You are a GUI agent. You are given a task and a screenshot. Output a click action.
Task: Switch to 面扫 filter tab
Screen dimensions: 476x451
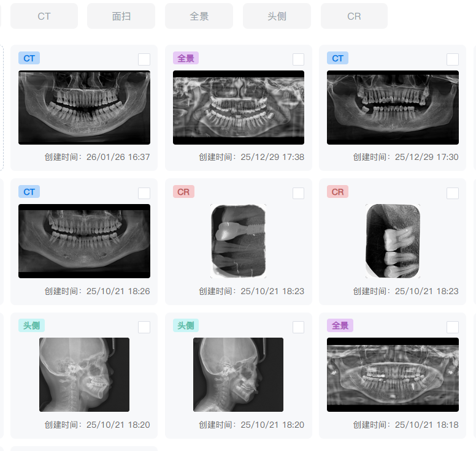point(121,16)
